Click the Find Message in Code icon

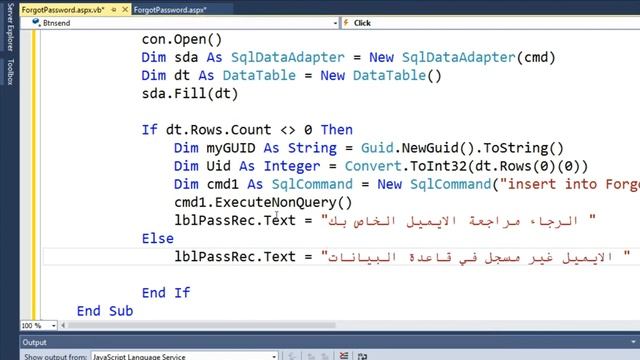tap(292, 356)
